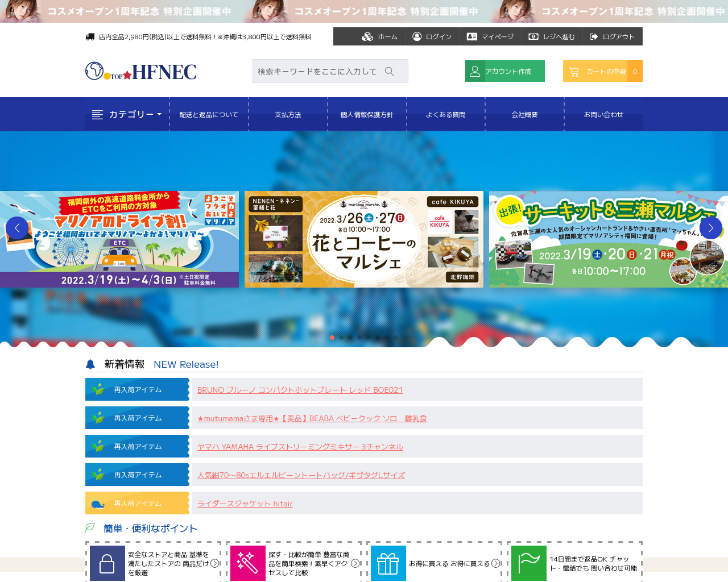Open 配送と返品について page
Screen dimensions: 728x582
pyautogui.click(x=209, y=115)
